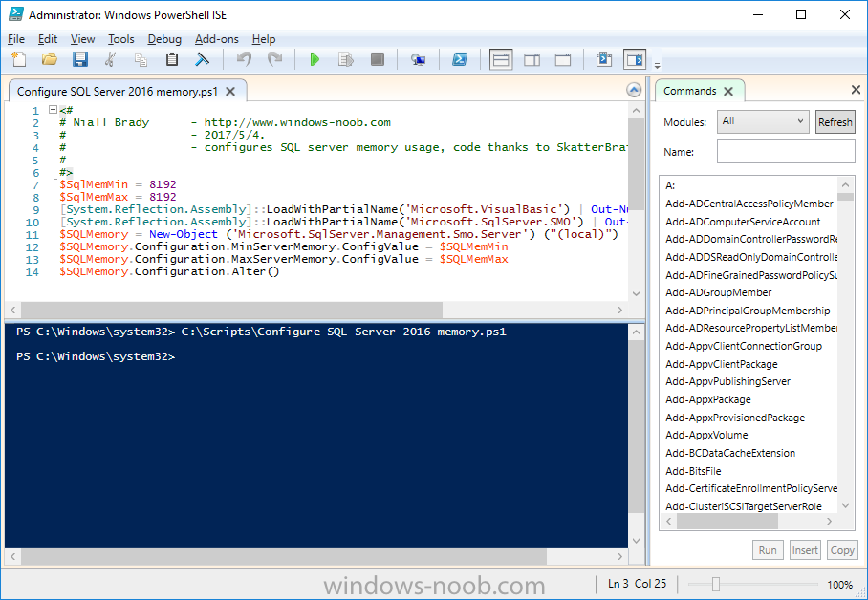Viewport: 868px width, 600px height.
Task: Copy selection using toolbar icon
Action: point(141,59)
